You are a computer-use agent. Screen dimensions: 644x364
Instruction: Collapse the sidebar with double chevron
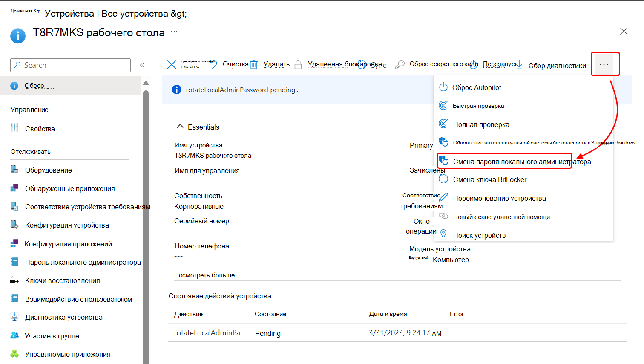(x=142, y=65)
